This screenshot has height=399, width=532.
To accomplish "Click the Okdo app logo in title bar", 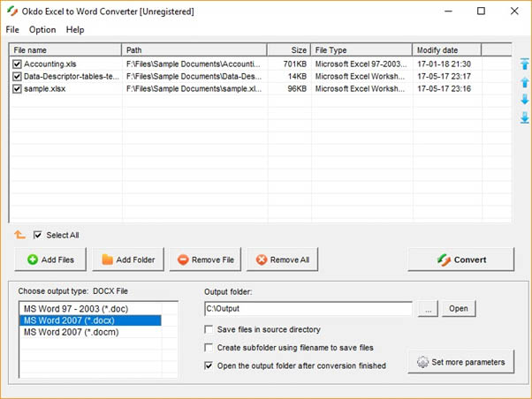I will [x=12, y=11].
